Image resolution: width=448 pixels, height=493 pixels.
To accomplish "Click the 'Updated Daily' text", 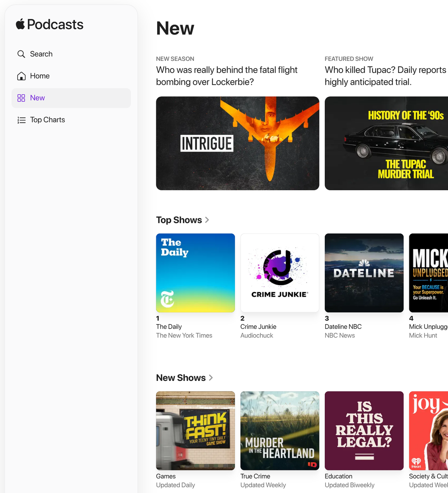I will click(176, 485).
